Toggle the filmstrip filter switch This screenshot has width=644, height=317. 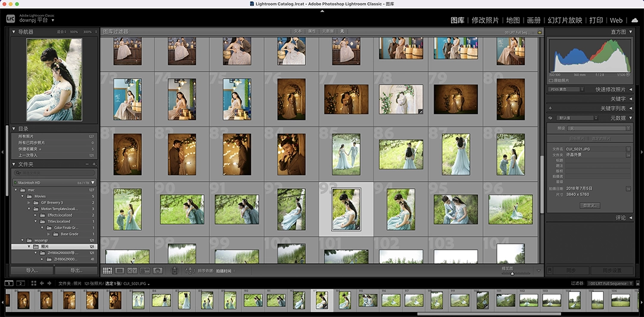point(639,284)
